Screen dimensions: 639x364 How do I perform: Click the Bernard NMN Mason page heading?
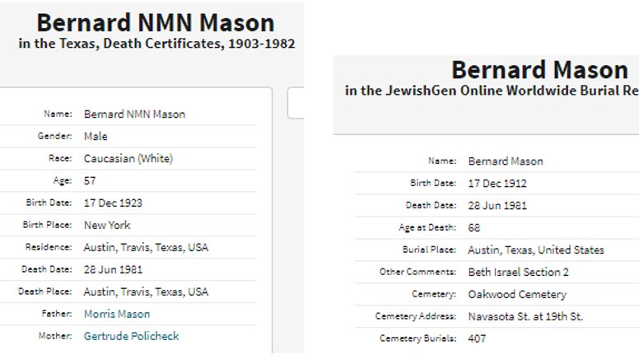156,22
